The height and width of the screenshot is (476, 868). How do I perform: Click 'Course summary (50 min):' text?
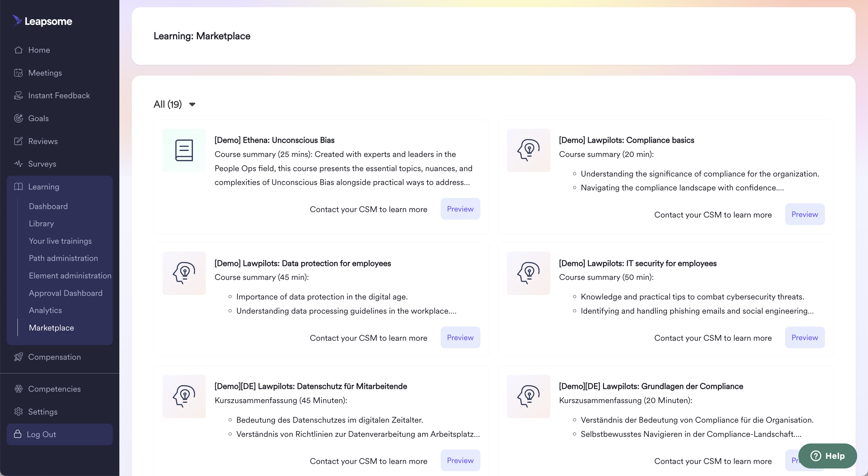pyautogui.click(x=606, y=277)
